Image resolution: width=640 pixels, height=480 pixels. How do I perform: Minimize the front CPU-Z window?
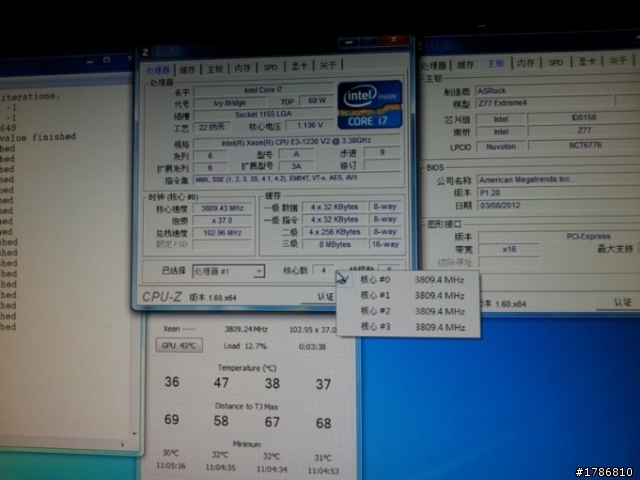[x=349, y=42]
